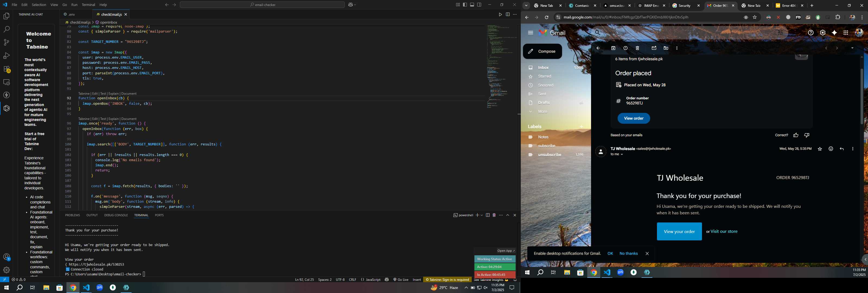Click View order button in order summary
Screen dimensions: 868x293
point(633,118)
